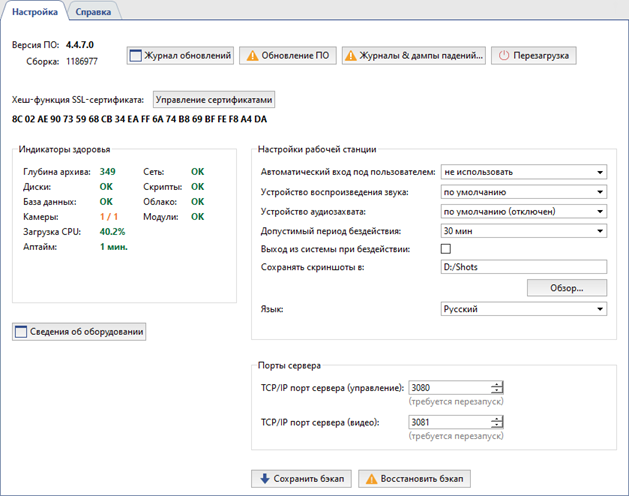Click the Обзор... browse button

(567, 288)
